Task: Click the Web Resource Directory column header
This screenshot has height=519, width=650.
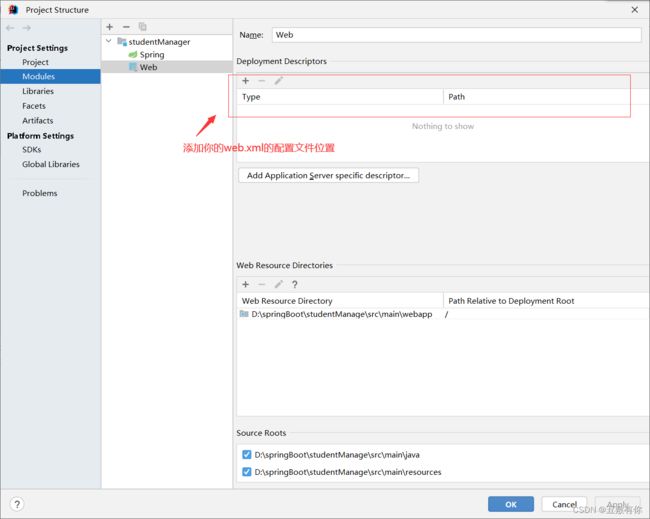Action: [340, 301]
